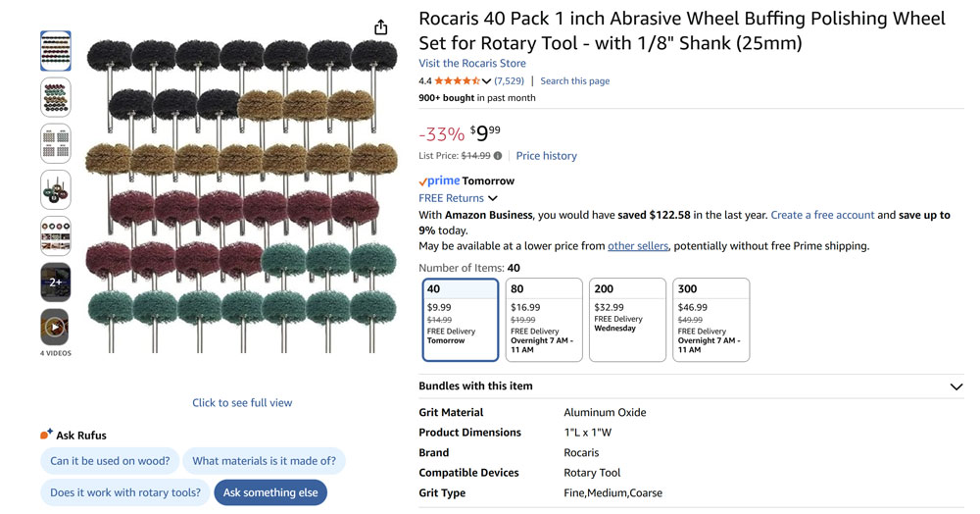
Task: Expand the ratings dropdown arrow
Action: [x=486, y=81]
